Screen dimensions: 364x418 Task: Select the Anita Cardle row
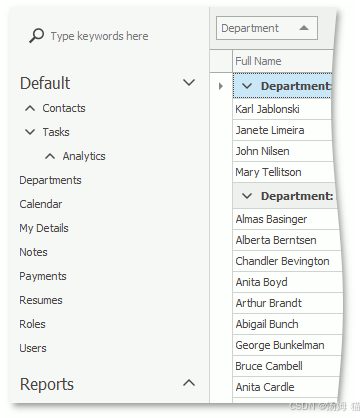click(x=286, y=387)
